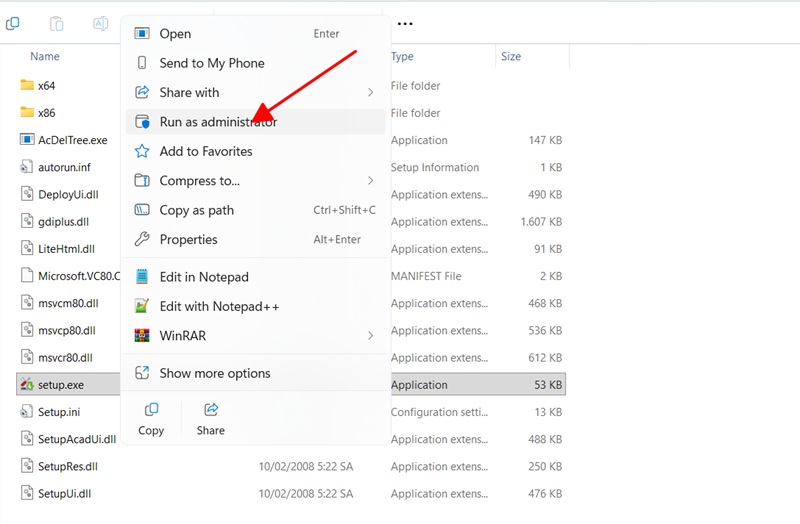
Task: Click the rename icon in the toolbar
Action: point(101,23)
